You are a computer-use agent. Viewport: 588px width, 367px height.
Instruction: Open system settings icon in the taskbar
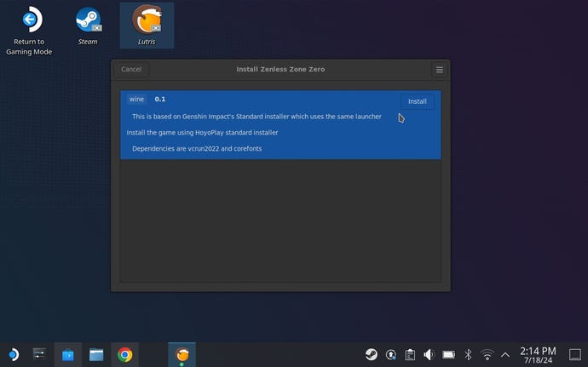(x=39, y=354)
